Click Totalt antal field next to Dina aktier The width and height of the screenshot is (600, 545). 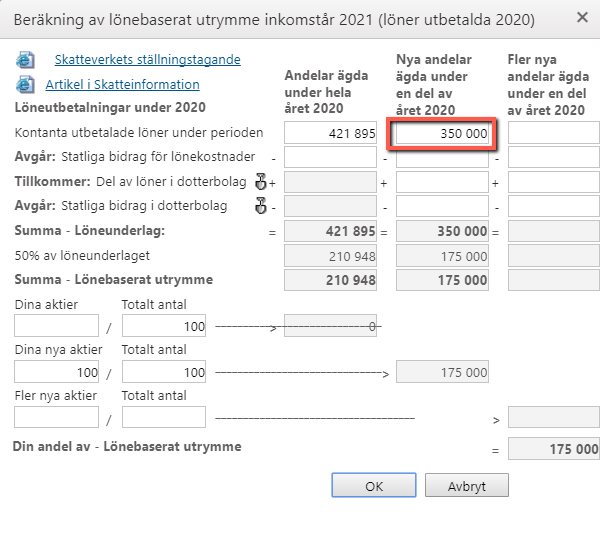click(x=164, y=326)
